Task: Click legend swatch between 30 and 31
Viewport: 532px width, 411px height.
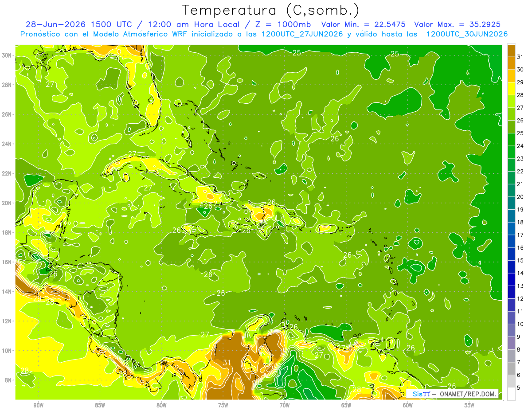Action: coord(511,63)
